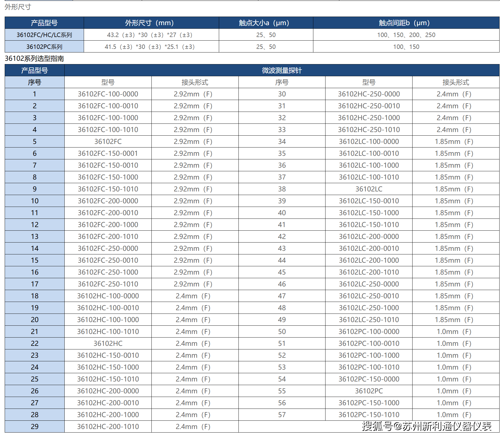
Task: Click model 36102HC-100-0000
Action: point(108,296)
